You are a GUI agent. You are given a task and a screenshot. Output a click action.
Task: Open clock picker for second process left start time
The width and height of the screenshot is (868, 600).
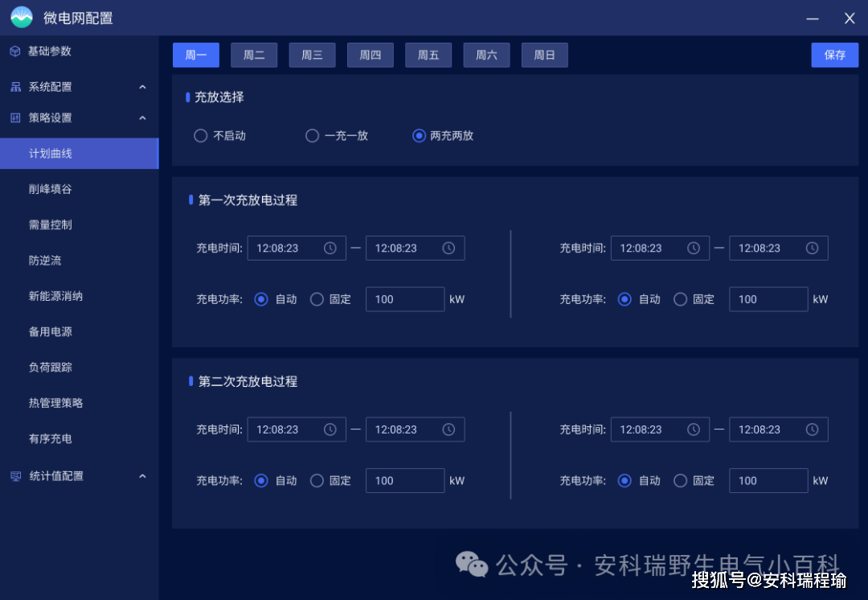pos(330,429)
